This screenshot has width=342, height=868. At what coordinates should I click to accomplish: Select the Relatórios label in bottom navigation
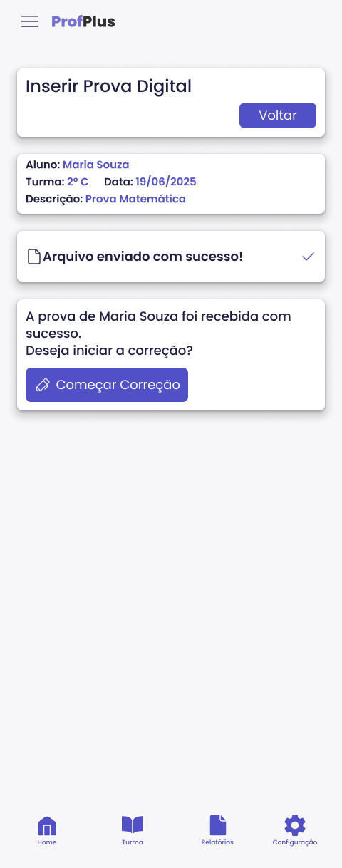217,842
